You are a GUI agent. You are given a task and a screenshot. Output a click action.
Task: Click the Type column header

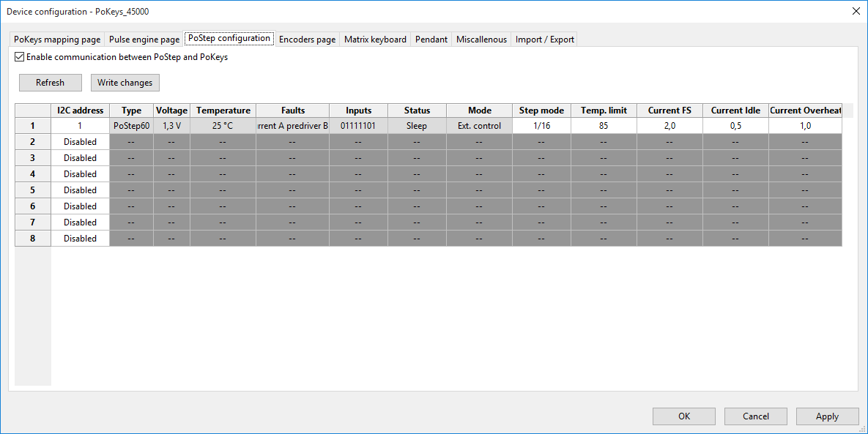click(132, 111)
